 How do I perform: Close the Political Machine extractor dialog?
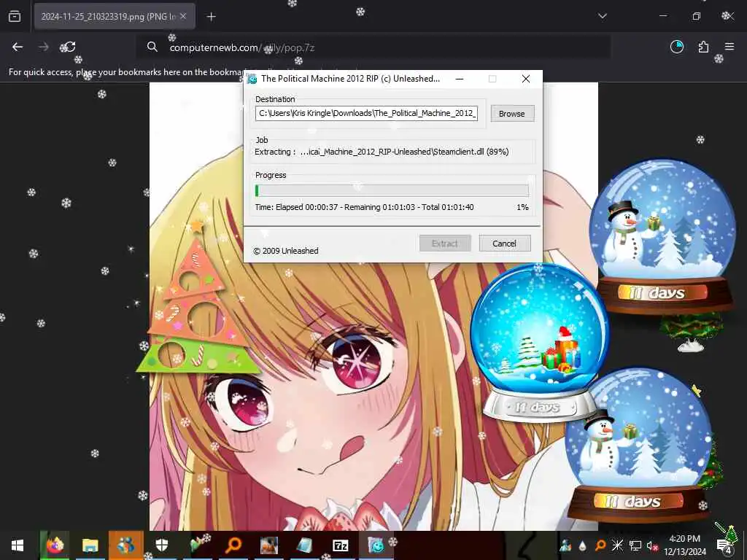(x=526, y=79)
